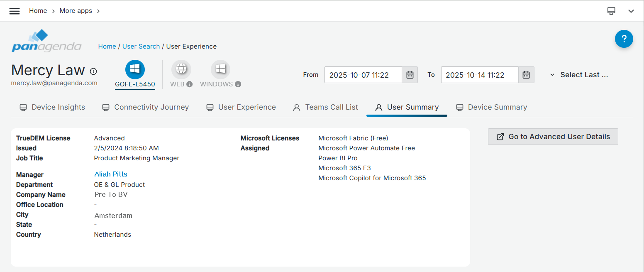644x272 pixels.
Task: Click Go to Advanced User Details button
Action: (553, 137)
